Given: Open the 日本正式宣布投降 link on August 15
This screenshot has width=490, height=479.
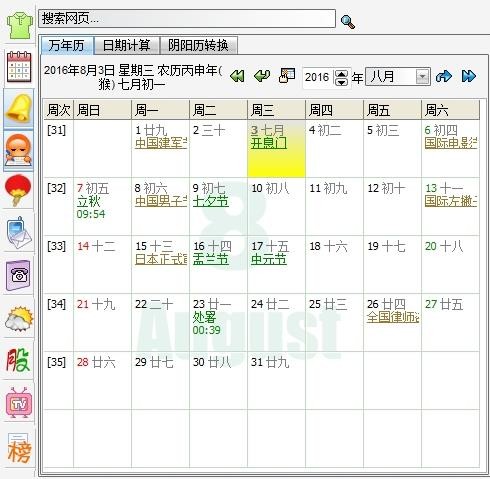Looking at the screenshot, I should tap(161, 259).
